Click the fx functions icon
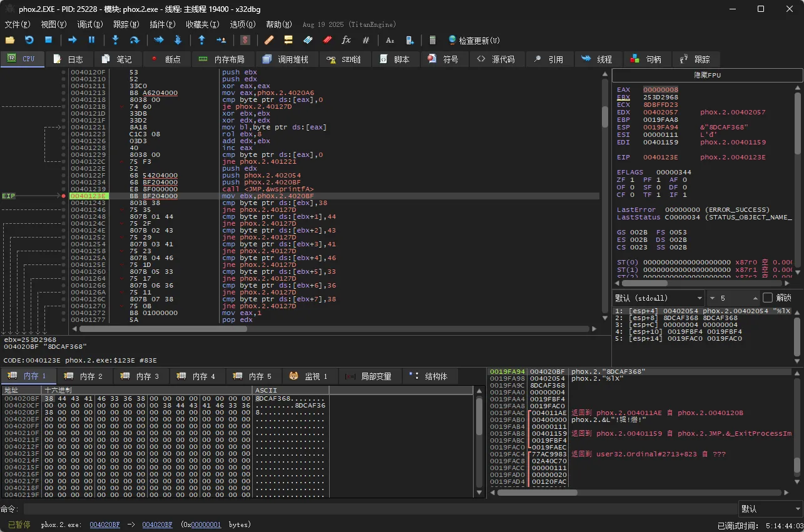 tap(346, 40)
